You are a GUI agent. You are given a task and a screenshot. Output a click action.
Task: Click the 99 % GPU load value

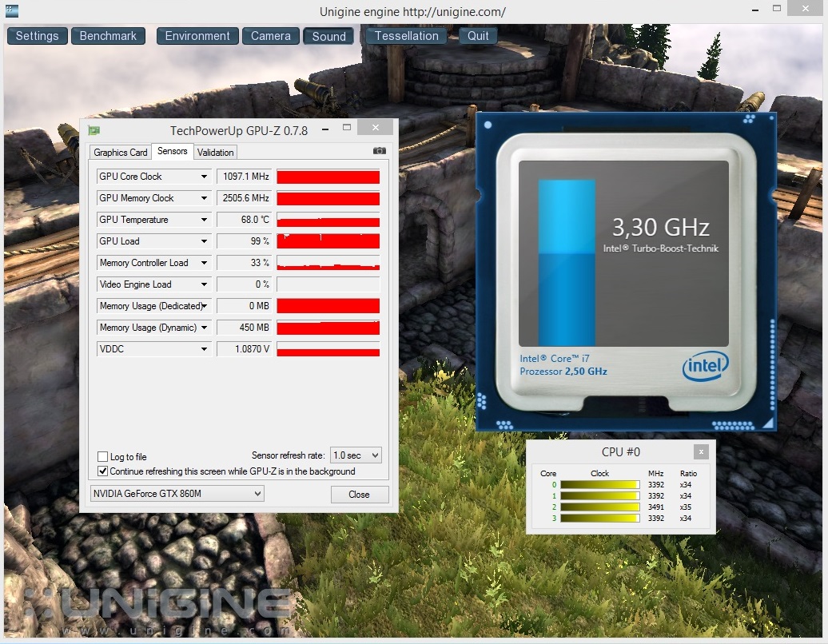(x=245, y=241)
